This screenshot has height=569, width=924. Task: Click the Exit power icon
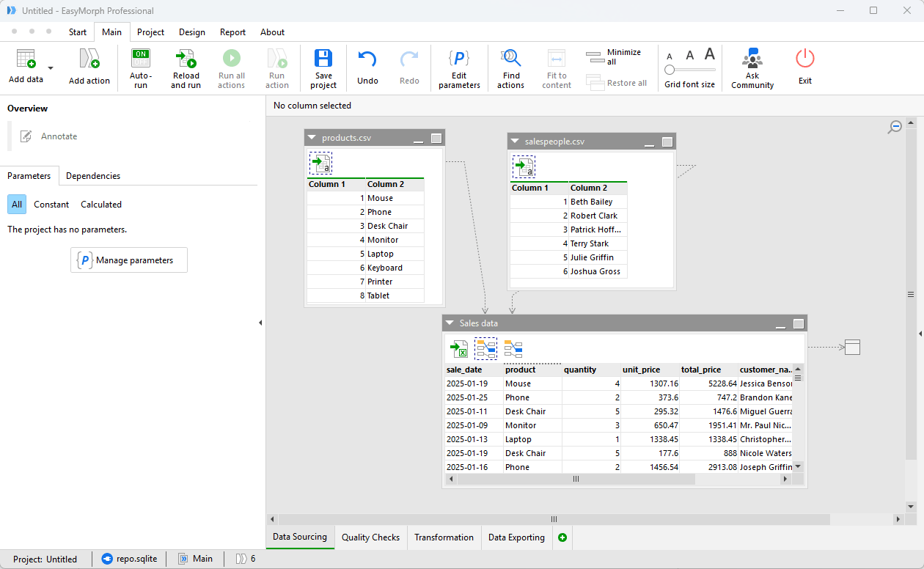click(805, 58)
